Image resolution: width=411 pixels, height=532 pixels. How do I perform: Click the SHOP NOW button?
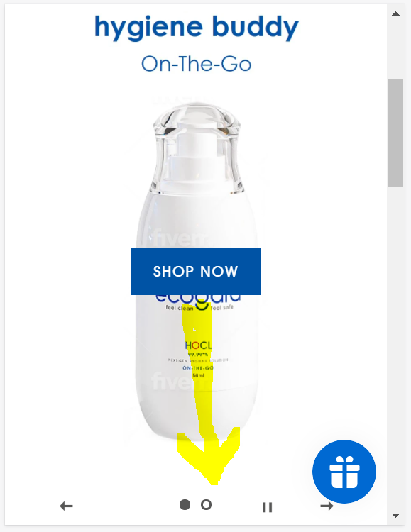coord(196,272)
